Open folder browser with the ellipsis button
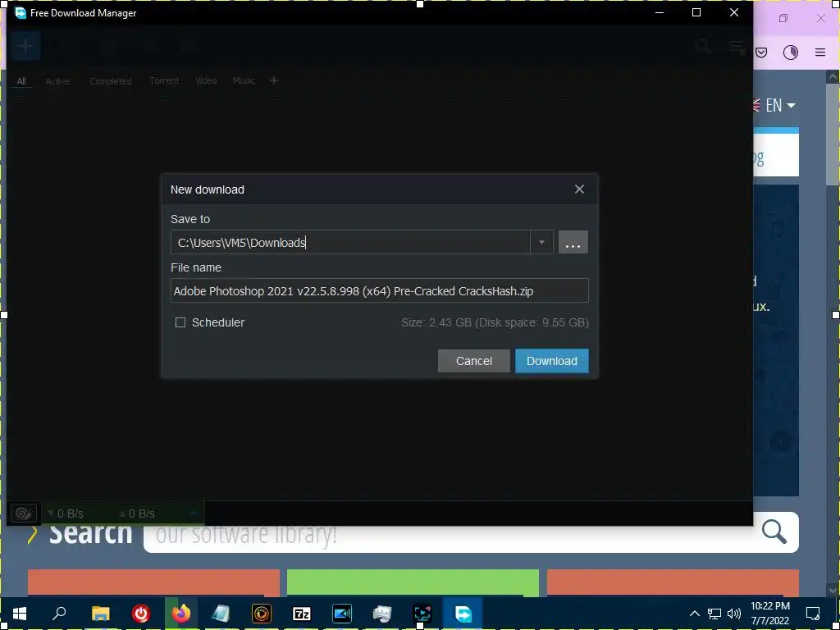The image size is (840, 630). click(573, 242)
